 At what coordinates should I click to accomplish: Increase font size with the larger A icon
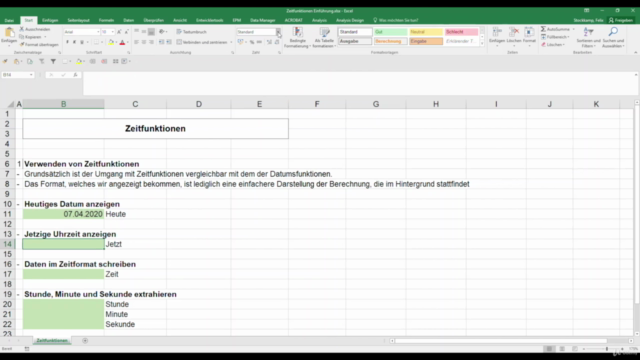tap(119, 32)
